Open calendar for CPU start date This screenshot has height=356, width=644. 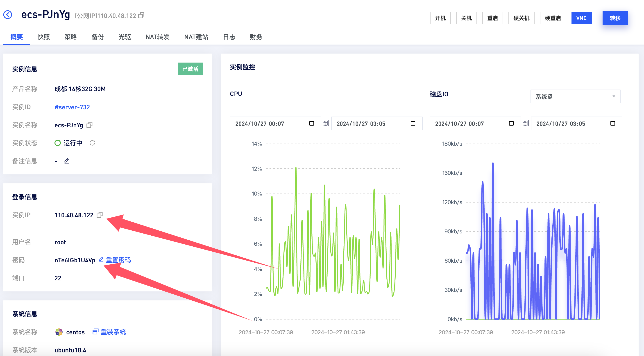pyautogui.click(x=311, y=123)
